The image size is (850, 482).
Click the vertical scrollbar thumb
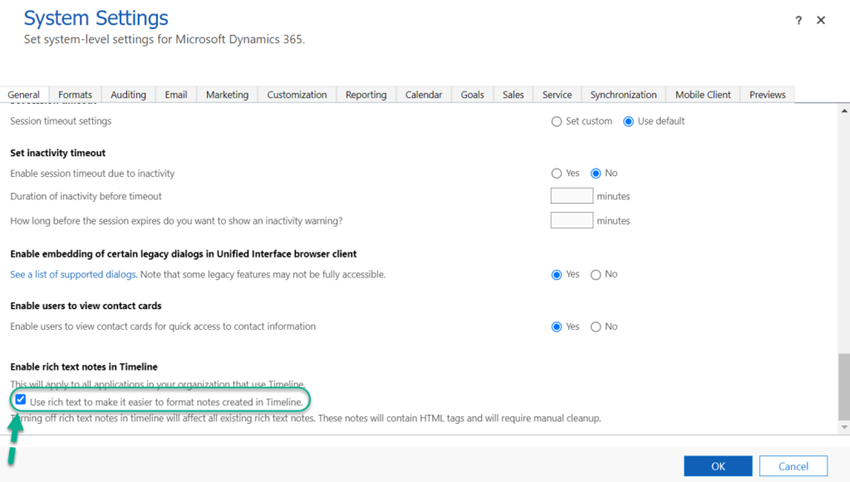(844, 387)
